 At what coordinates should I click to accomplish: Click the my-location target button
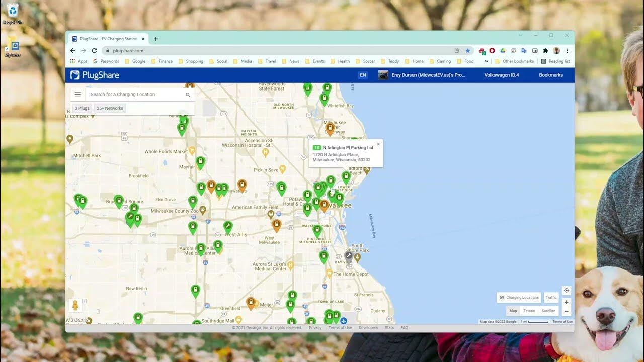[567, 290]
